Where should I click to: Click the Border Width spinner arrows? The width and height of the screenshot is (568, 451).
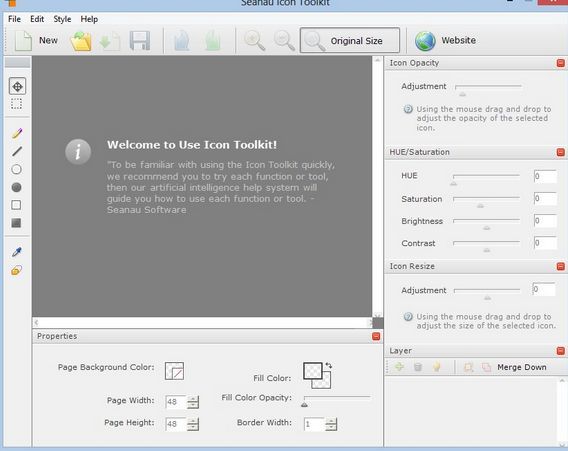click(x=331, y=424)
